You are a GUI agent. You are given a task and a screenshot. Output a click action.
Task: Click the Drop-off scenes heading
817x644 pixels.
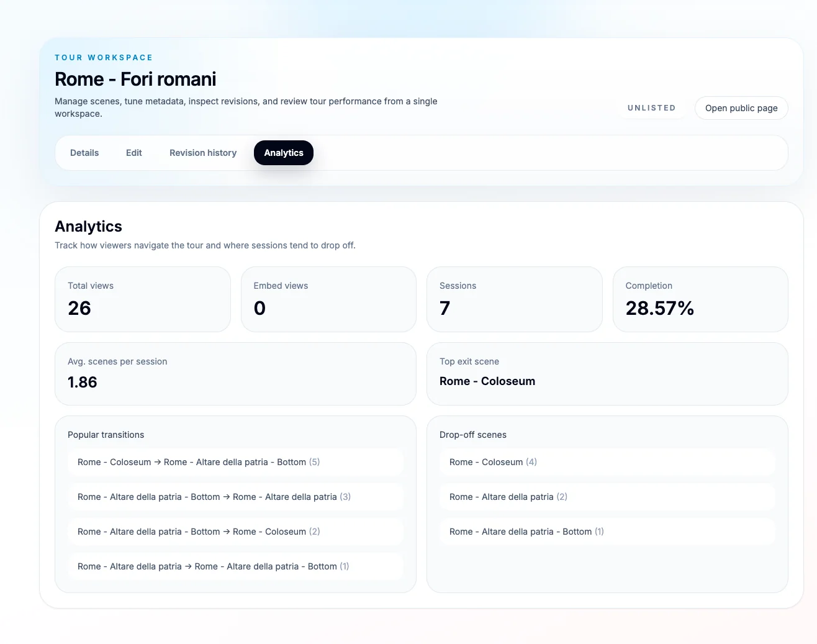click(x=473, y=435)
